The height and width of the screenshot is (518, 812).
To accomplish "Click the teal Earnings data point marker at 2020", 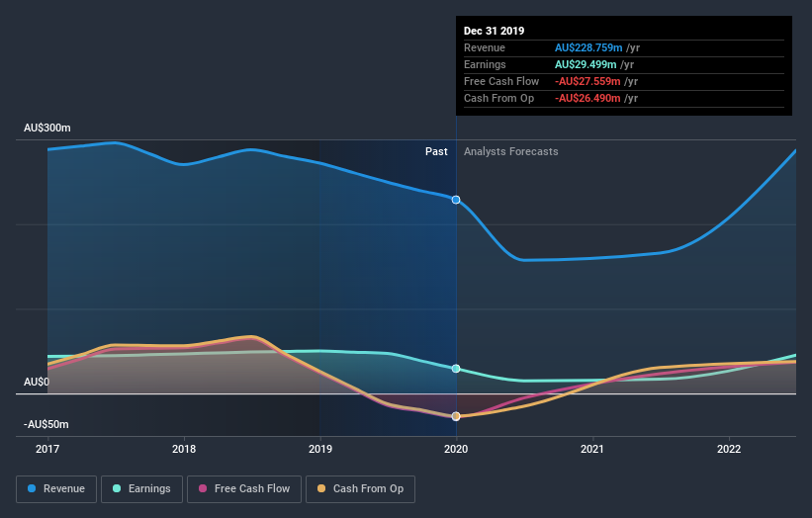I will click(456, 369).
